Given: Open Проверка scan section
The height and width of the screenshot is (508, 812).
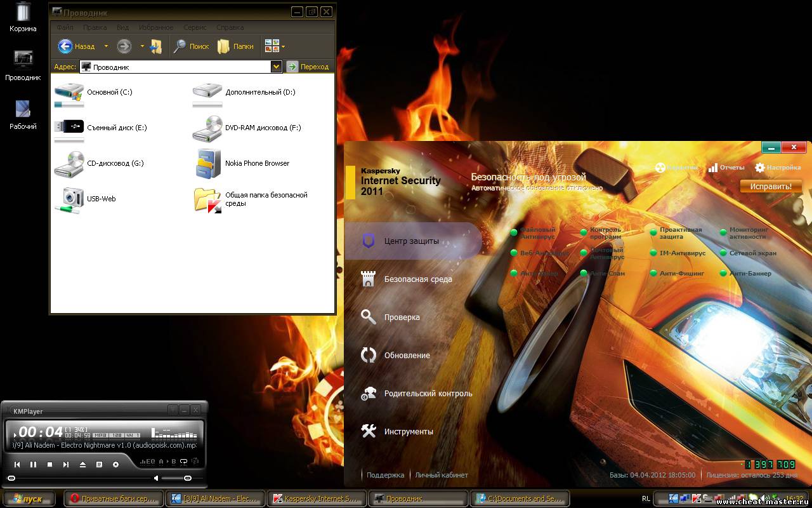Looking at the screenshot, I should pos(391,317).
